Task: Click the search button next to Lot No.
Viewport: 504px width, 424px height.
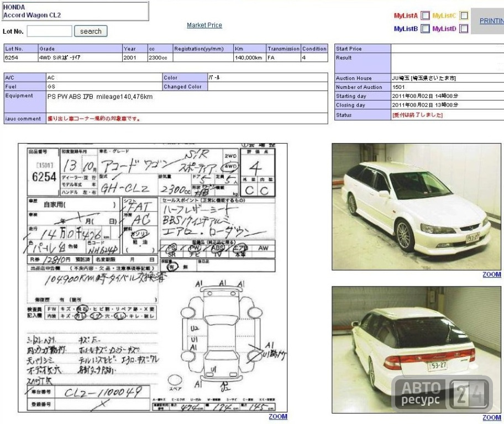Action: [x=91, y=31]
